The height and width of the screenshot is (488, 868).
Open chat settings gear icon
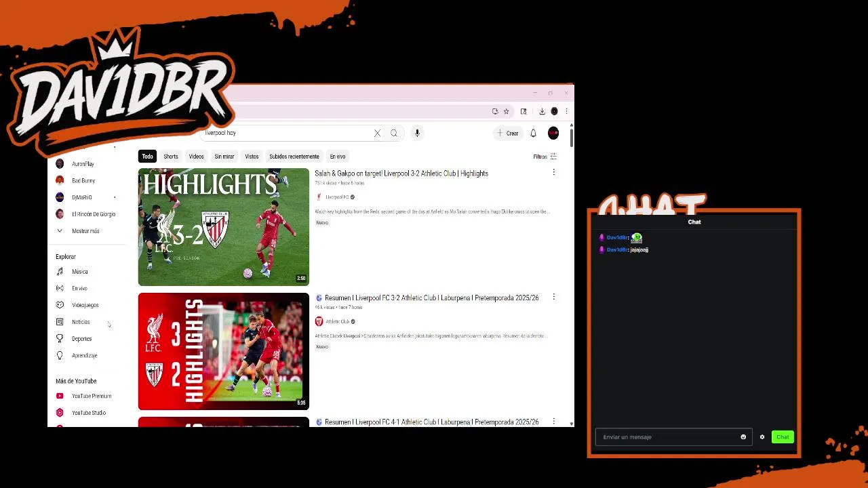(x=762, y=437)
